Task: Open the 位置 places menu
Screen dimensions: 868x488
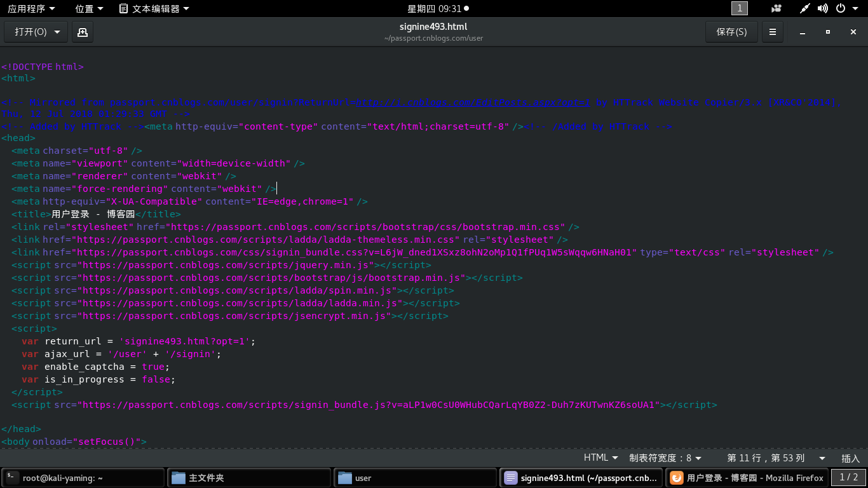Action: 88,9
